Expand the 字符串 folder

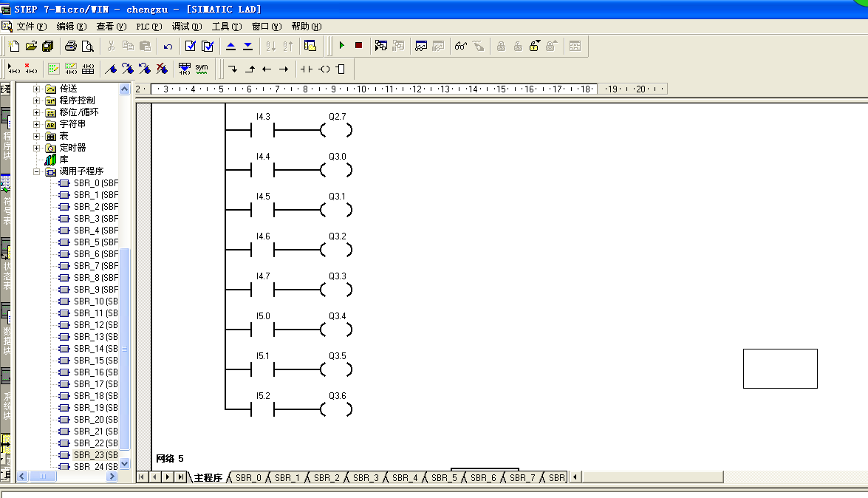36,125
